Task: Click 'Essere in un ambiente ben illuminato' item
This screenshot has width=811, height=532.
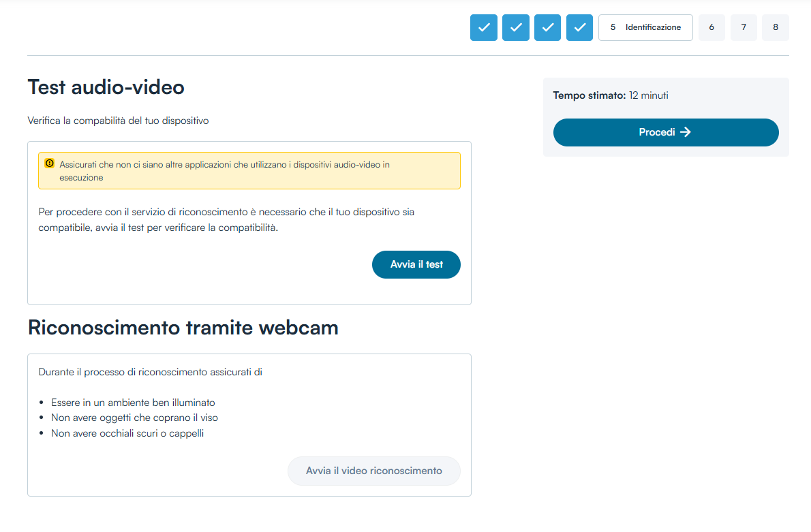Action: (133, 403)
